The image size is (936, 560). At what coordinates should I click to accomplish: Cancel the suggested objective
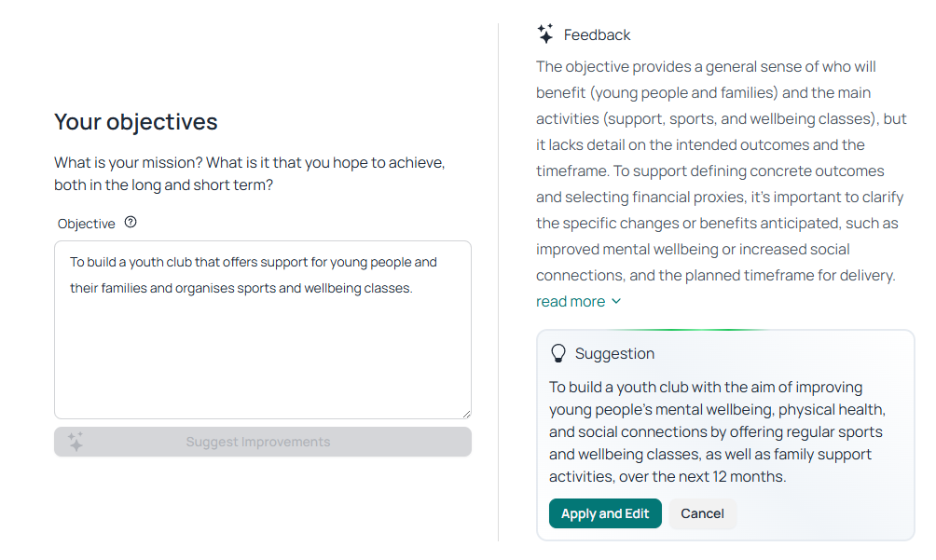[702, 513]
